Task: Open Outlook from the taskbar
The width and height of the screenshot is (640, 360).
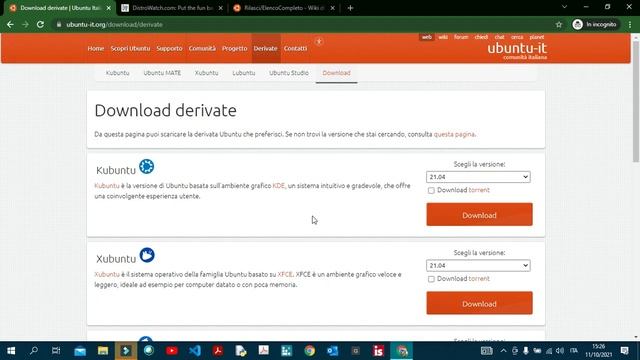Action: (x=332, y=351)
